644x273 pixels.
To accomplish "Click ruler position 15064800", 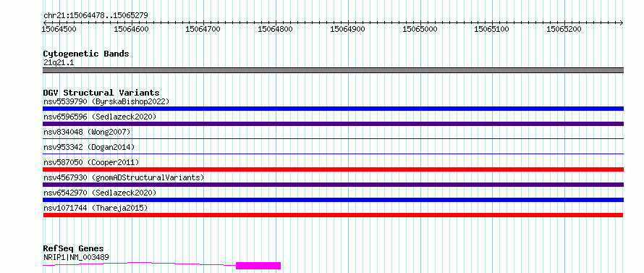I will click(275, 29).
